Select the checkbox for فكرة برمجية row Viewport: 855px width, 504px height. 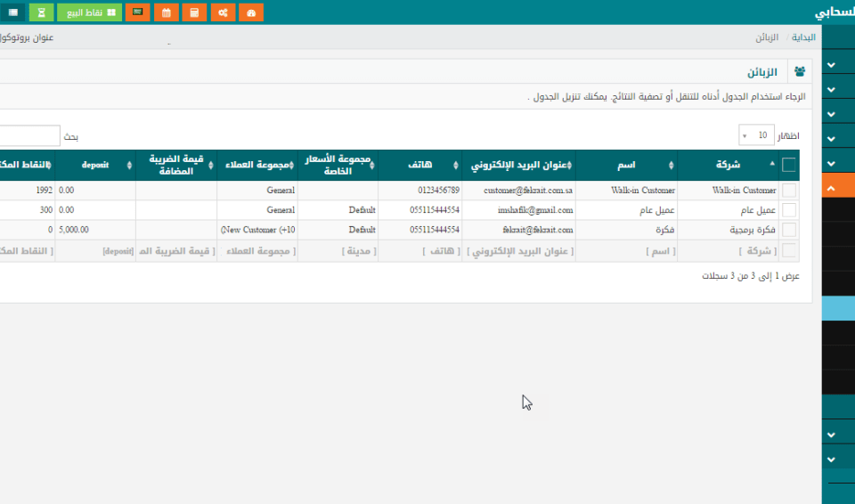click(789, 229)
